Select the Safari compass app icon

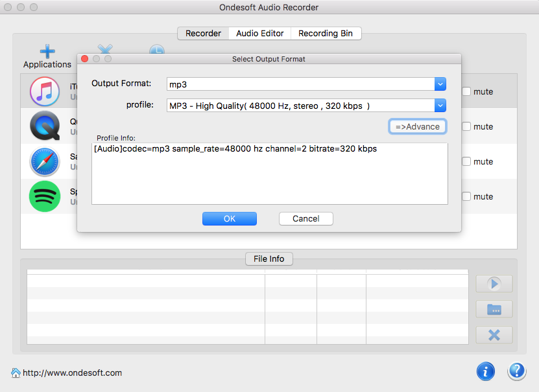(x=45, y=161)
